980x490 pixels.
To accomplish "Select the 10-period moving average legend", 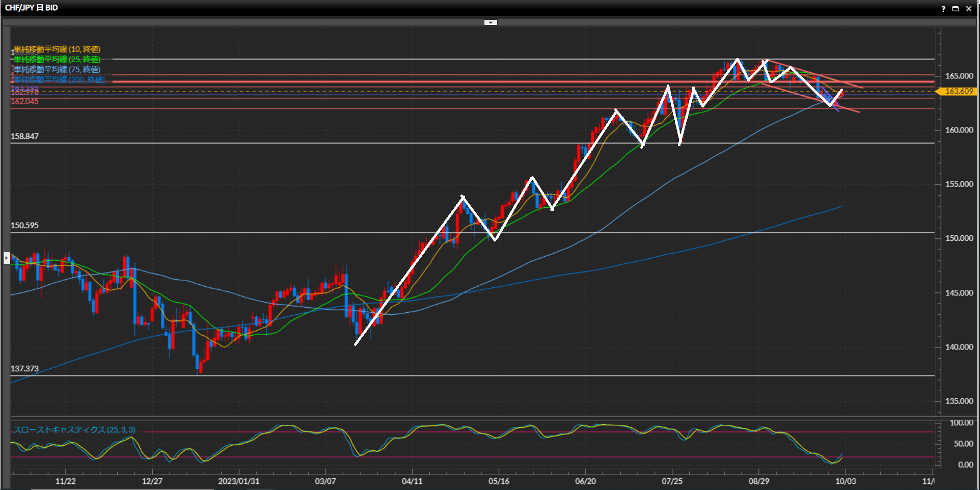I will tap(57, 49).
